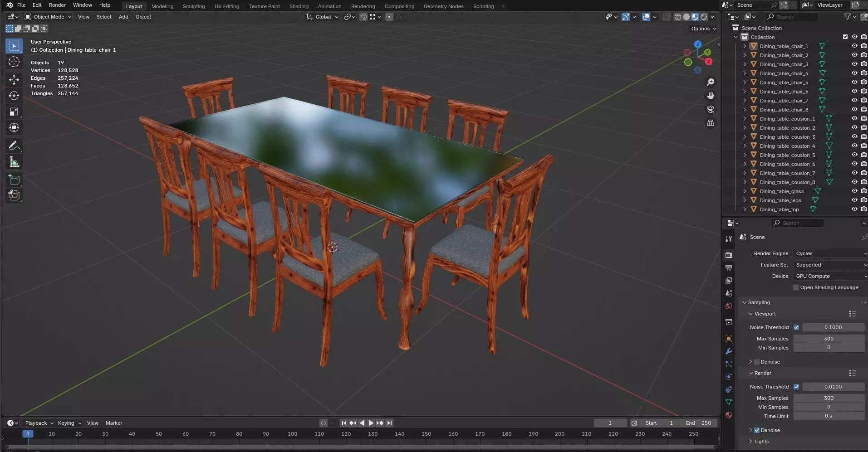Adjust Render Noise Threshold value field
The height and width of the screenshot is (452, 868).
click(833, 387)
